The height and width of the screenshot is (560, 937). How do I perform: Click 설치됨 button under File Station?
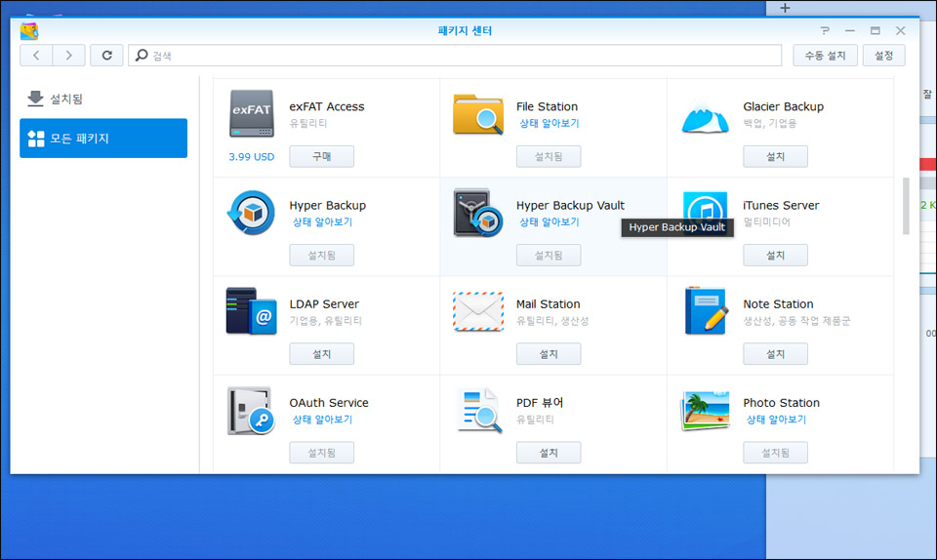pyautogui.click(x=549, y=156)
